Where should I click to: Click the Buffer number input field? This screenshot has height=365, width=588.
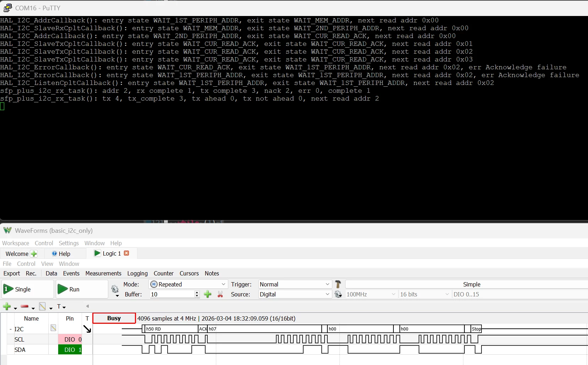(x=172, y=294)
